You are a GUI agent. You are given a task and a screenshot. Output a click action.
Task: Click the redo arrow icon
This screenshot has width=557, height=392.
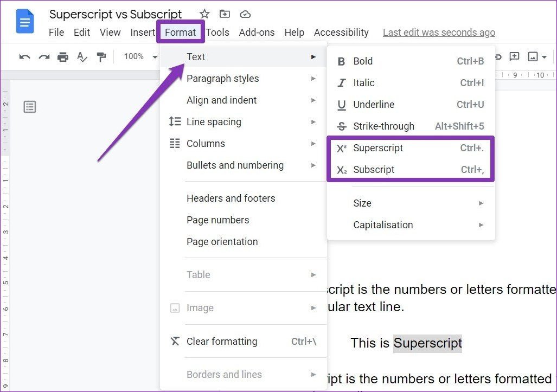point(44,57)
